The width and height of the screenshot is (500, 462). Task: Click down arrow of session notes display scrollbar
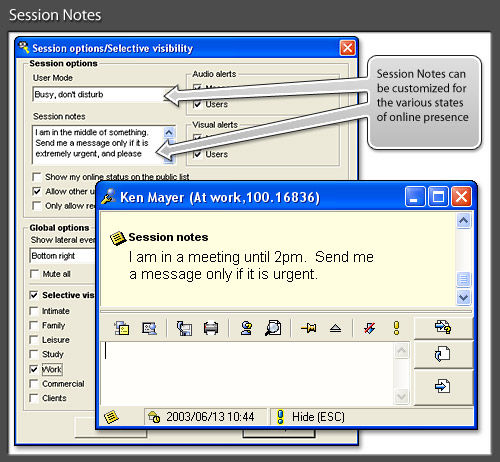point(463,297)
